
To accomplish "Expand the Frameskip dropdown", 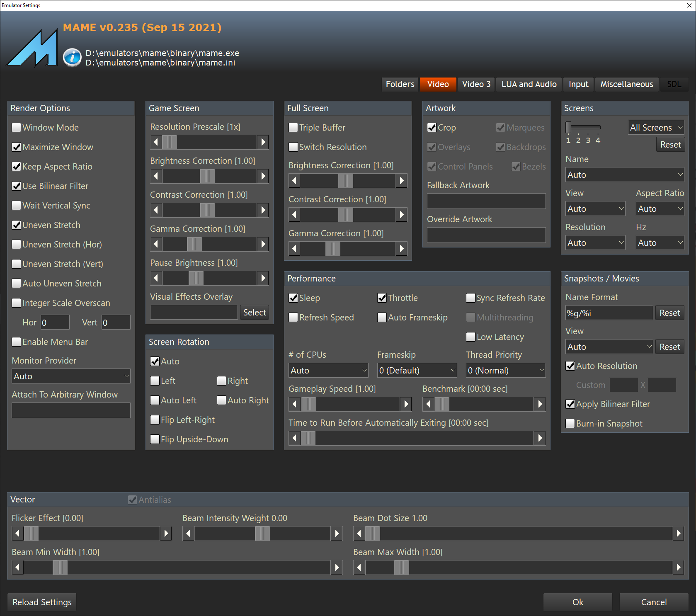I will [417, 371].
